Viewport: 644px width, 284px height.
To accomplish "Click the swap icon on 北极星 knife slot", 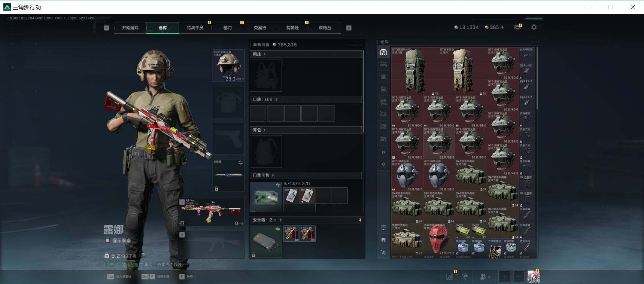I will [x=241, y=163].
